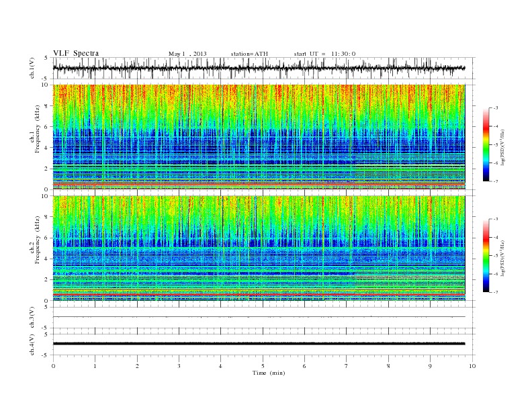Screen dimensions: 532x411
Task: Click the ch.1 voltage waveform trace
Action: click(259, 68)
